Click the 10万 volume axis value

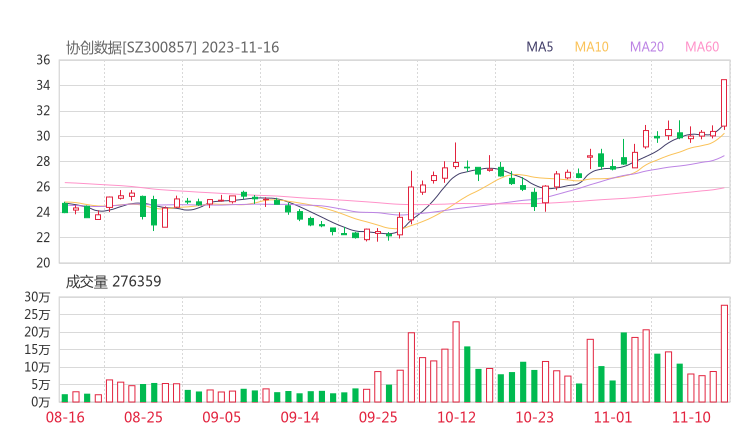pos(37,367)
